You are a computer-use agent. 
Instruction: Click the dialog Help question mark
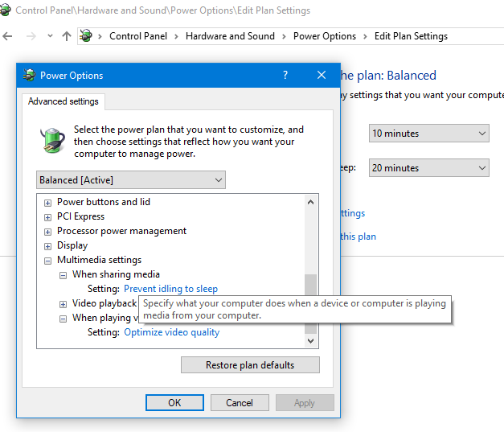click(285, 75)
